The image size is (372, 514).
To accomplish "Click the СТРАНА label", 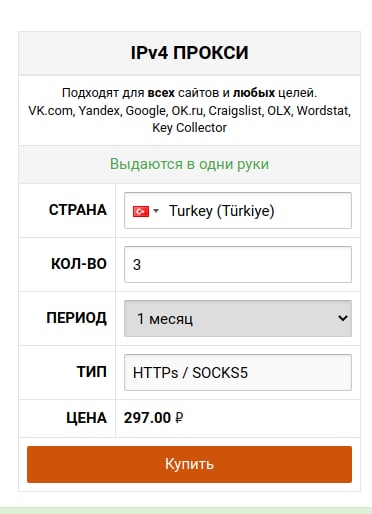I will click(x=78, y=210).
